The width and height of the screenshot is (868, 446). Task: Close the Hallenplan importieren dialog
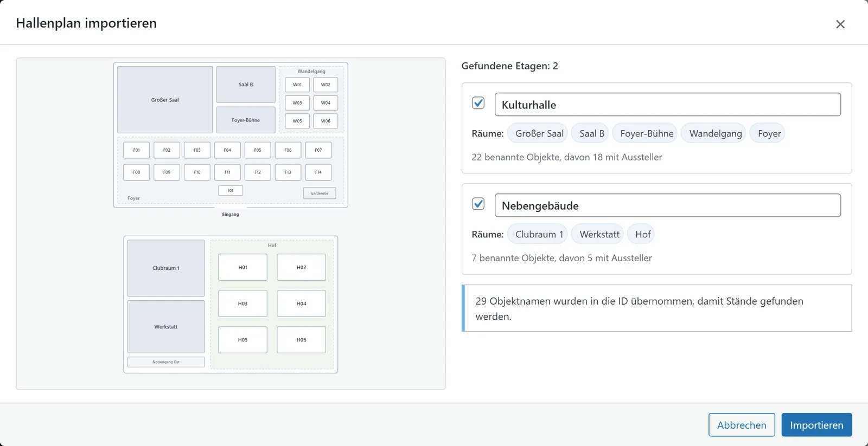840,24
